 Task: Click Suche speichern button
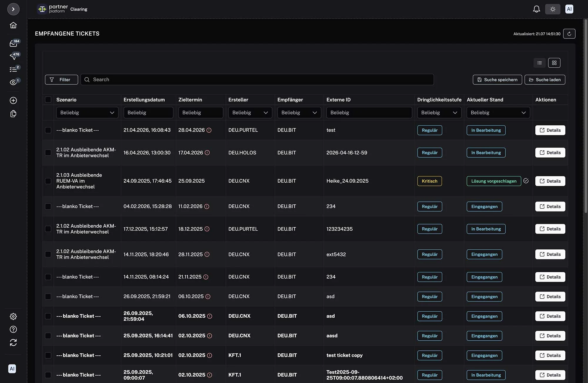pos(497,80)
